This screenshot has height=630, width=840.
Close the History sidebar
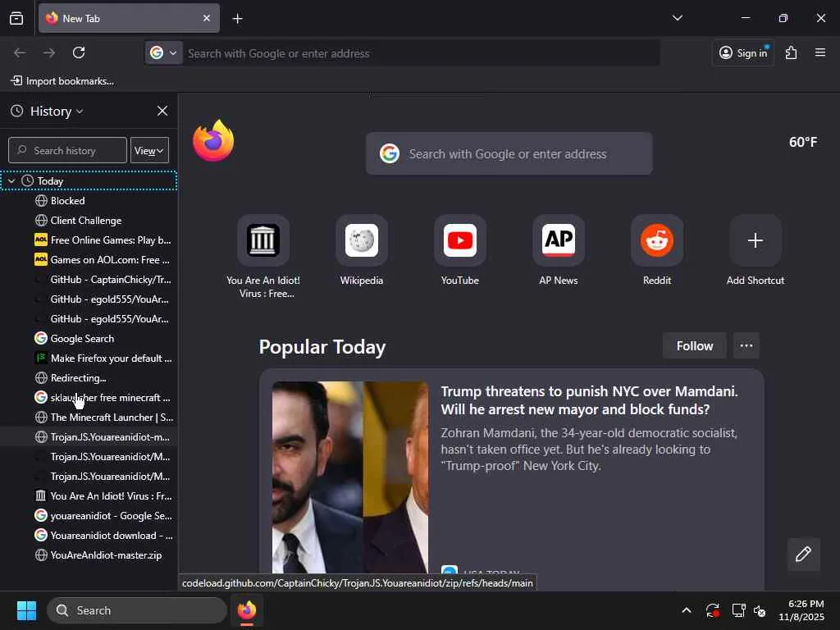pyautogui.click(x=162, y=111)
